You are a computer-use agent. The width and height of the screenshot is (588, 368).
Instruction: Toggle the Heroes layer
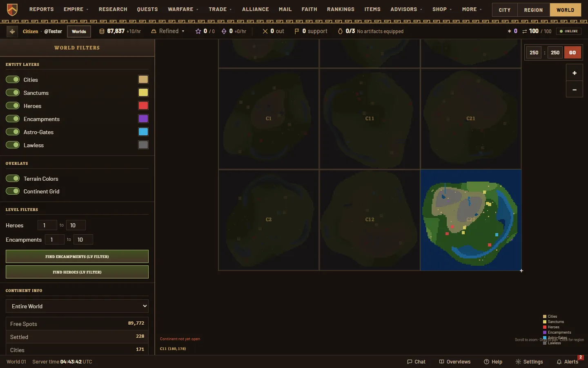point(13,105)
